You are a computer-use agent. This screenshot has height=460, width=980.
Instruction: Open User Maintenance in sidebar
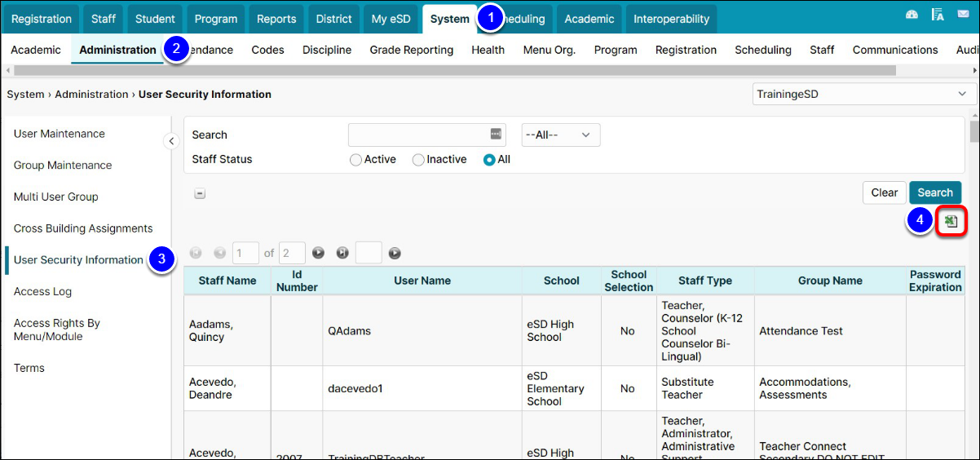pos(60,134)
